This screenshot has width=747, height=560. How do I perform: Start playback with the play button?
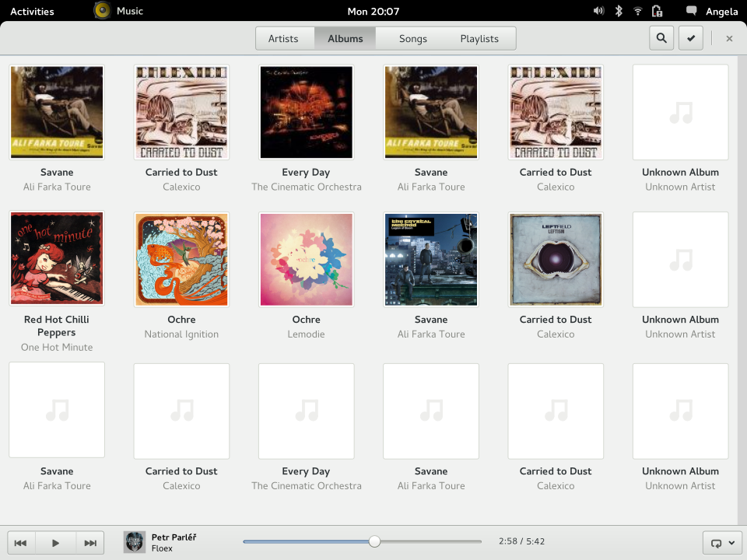55,543
